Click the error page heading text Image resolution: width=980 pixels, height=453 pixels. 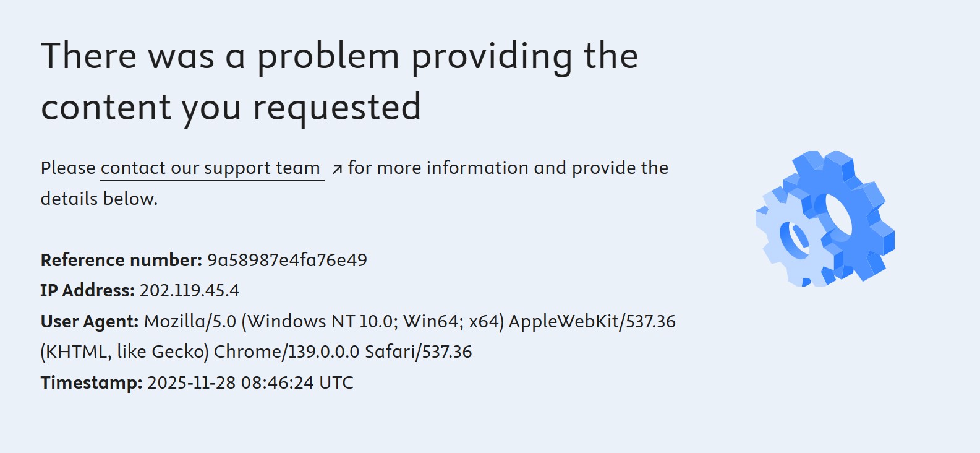coord(339,56)
